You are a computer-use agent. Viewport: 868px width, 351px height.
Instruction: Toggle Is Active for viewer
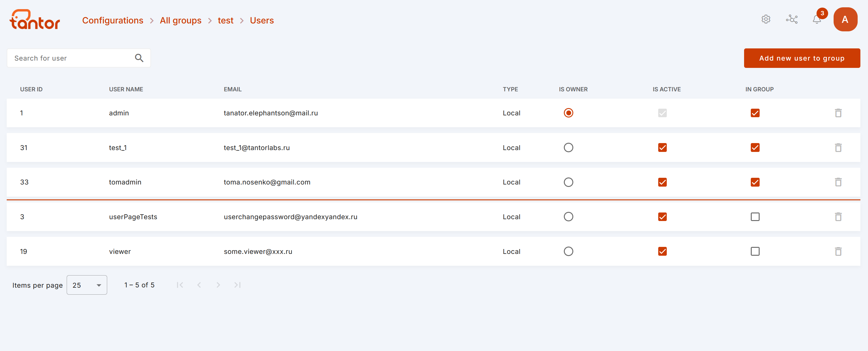[662, 251]
